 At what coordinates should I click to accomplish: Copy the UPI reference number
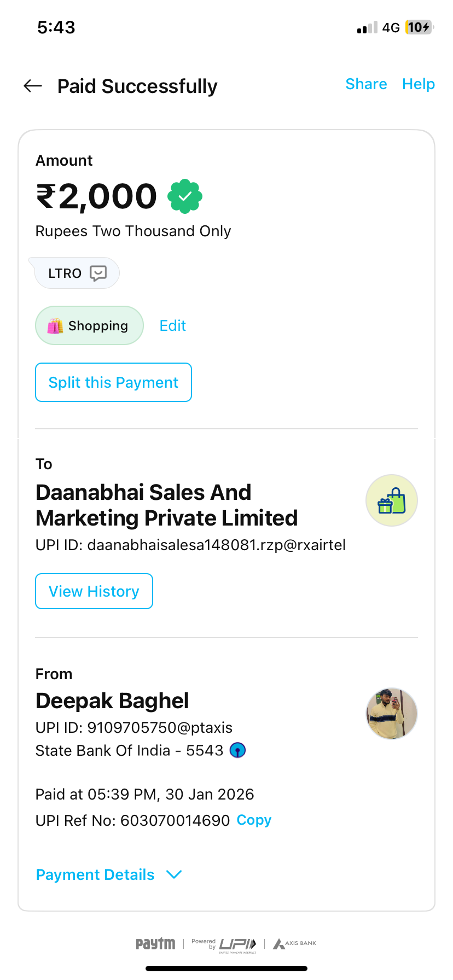[x=254, y=820]
